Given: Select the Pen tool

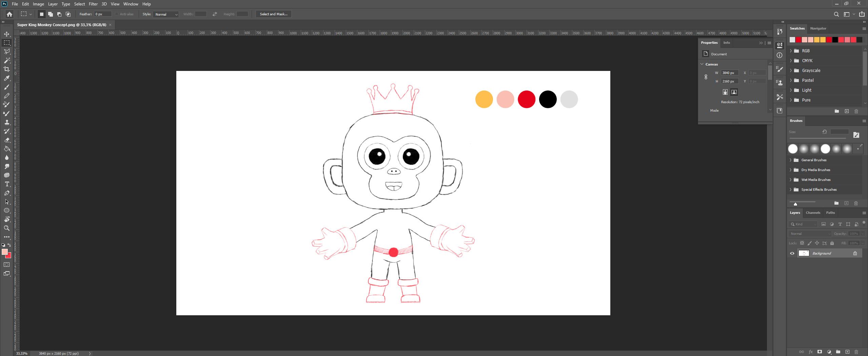Looking at the screenshot, I should (6, 193).
